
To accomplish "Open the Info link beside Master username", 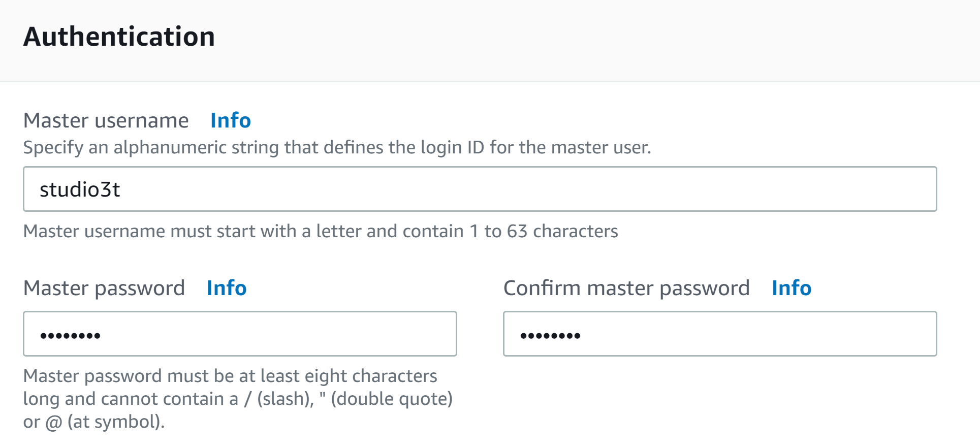I will (230, 120).
